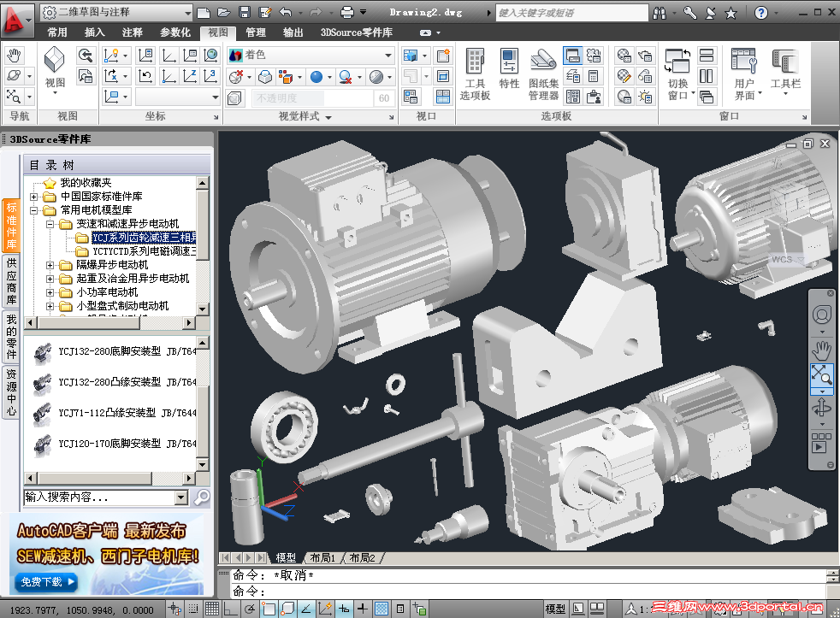Click the binoculars search icon in title bar
This screenshot has width=840, height=618.
pos(660,13)
